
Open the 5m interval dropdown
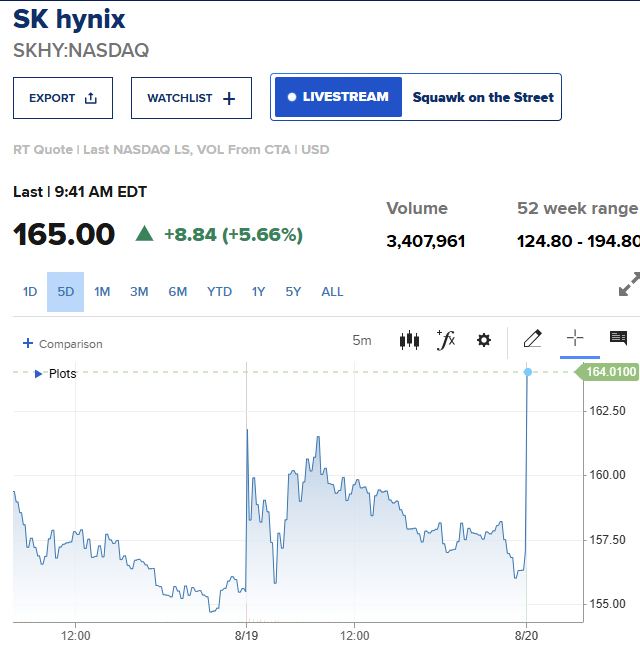362,341
